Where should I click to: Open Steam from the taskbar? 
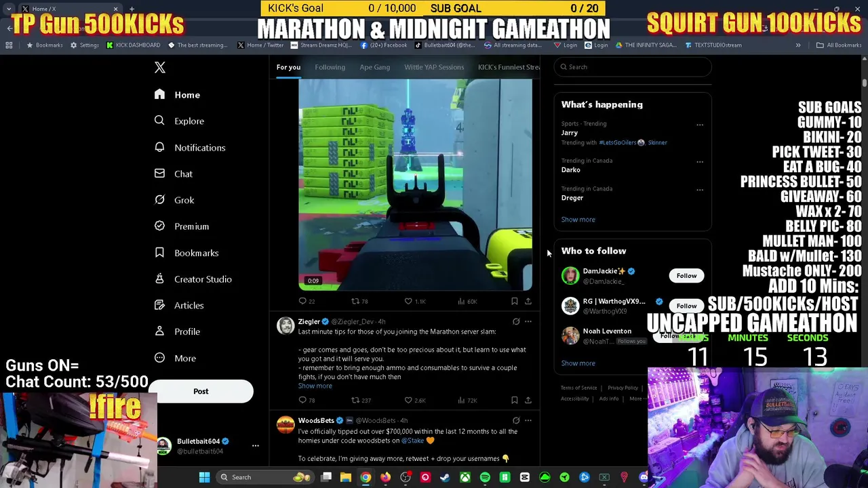click(x=445, y=477)
